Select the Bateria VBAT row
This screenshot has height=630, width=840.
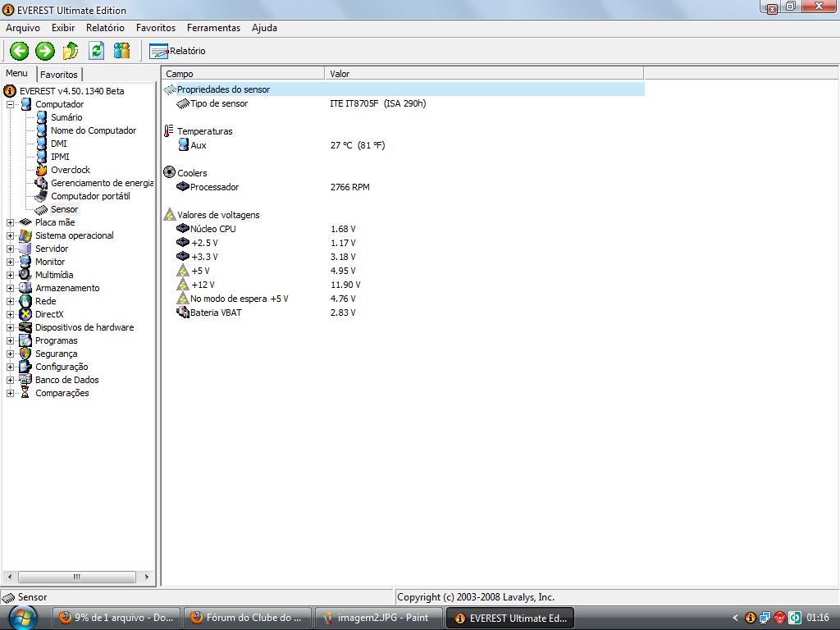click(x=404, y=313)
